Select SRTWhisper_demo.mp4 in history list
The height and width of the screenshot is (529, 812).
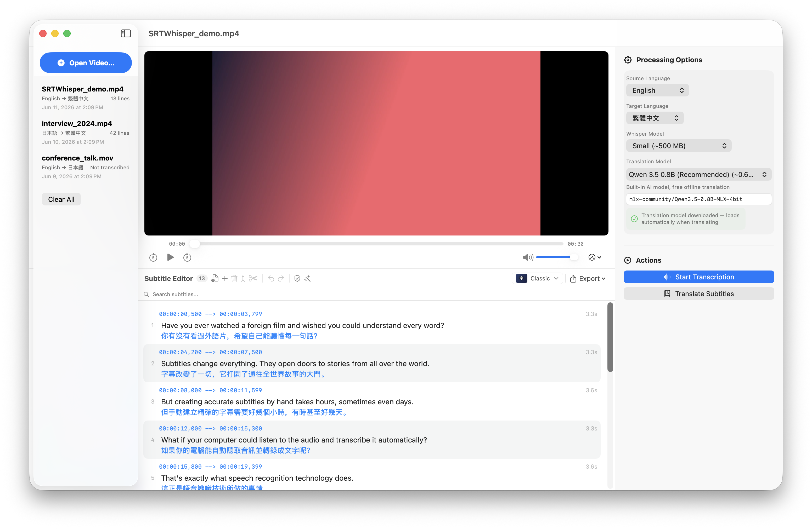(86, 98)
